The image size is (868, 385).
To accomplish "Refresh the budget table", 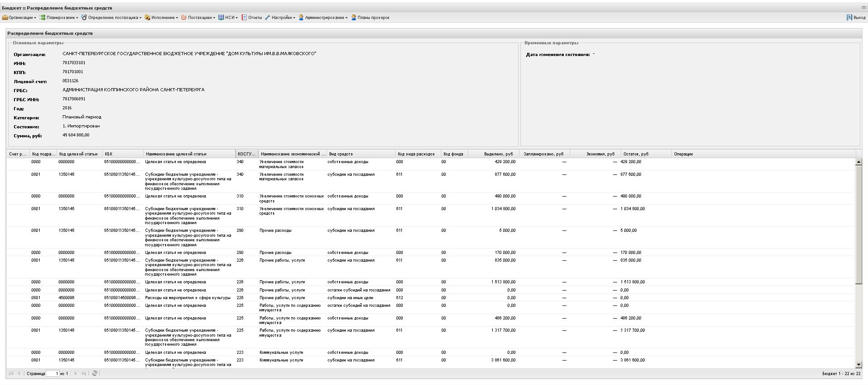I will (x=94, y=373).
